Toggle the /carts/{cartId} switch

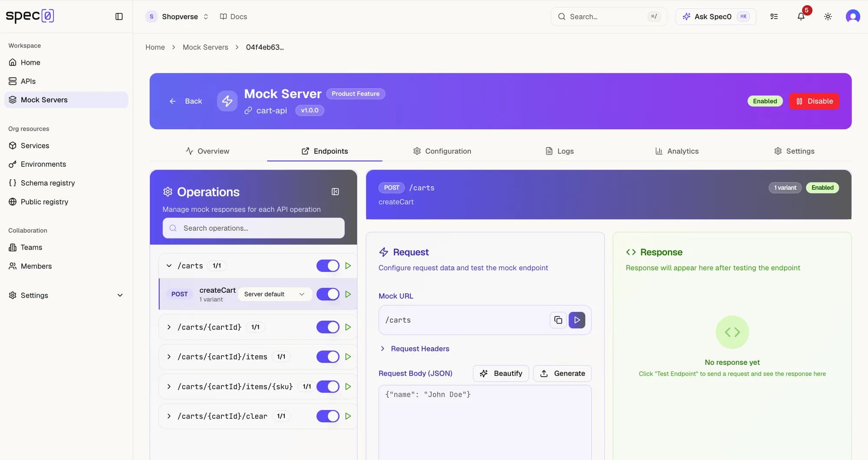coord(328,327)
